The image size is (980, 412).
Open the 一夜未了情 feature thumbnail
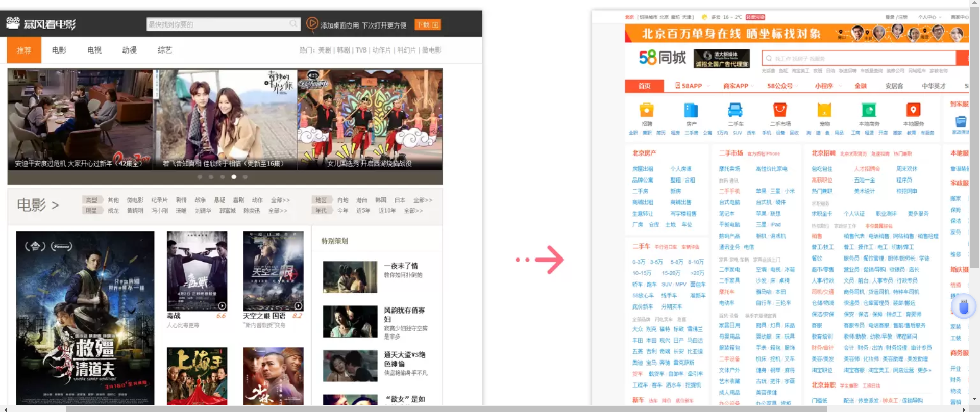tap(350, 277)
